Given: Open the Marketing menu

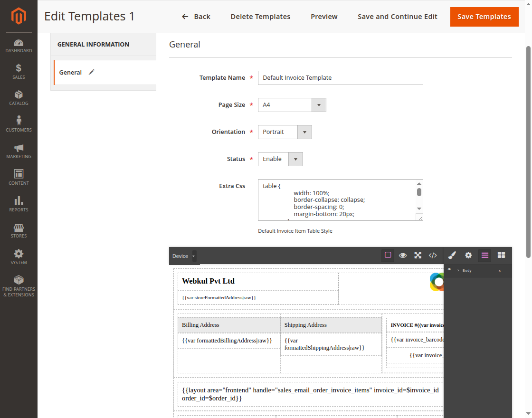Looking at the screenshot, I should (x=19, y=151).
